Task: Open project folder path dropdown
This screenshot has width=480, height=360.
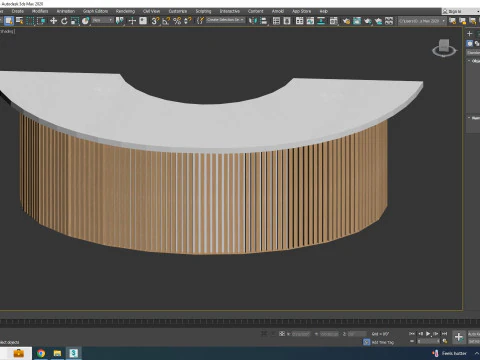Action: (422, 21)
